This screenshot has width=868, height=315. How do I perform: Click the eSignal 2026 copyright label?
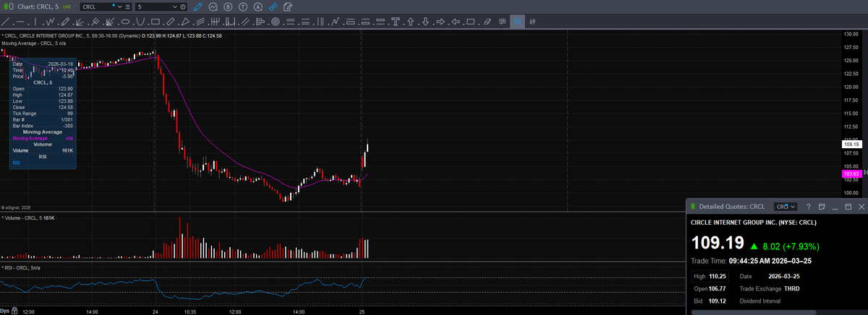tap(16, 207)
